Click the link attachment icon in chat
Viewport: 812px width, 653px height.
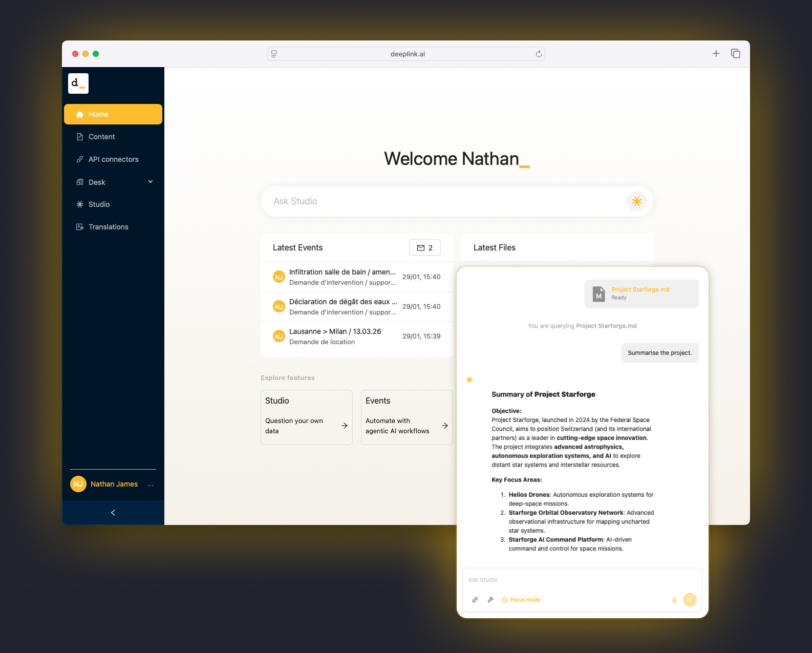pos(475,600)
